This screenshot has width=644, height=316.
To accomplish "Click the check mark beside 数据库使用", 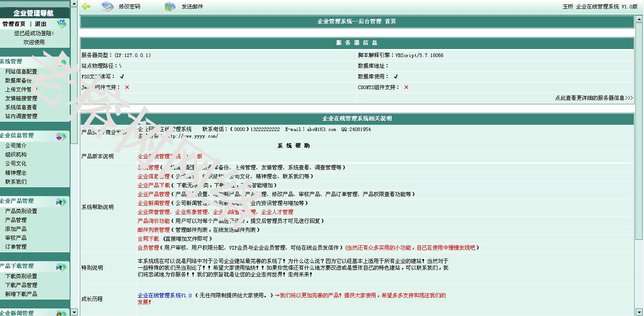I will (396, 77).
